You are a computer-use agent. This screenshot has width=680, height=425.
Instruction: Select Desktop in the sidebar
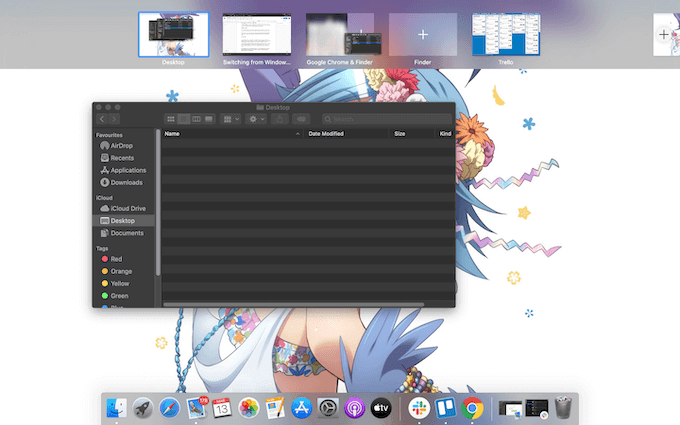(x=124, y=221)
